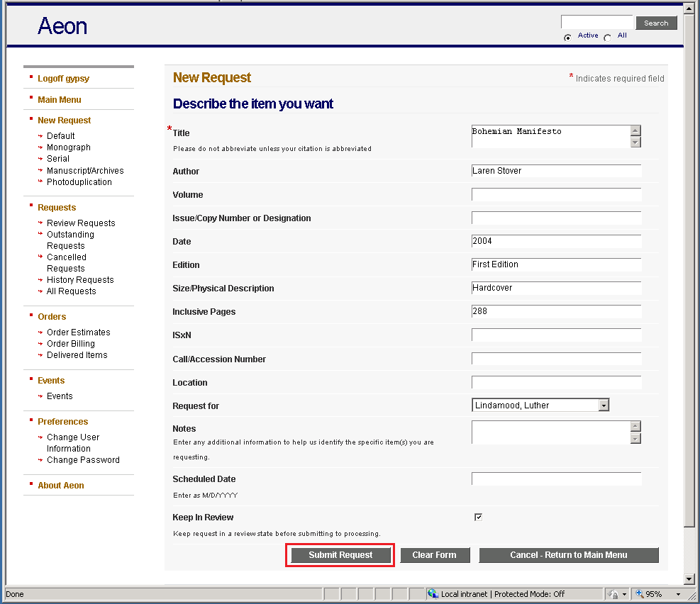Open the Request for dropdown showing Lindamood, Luther
The height and width of the screenshot is (604, 700).
click(603, 405)
